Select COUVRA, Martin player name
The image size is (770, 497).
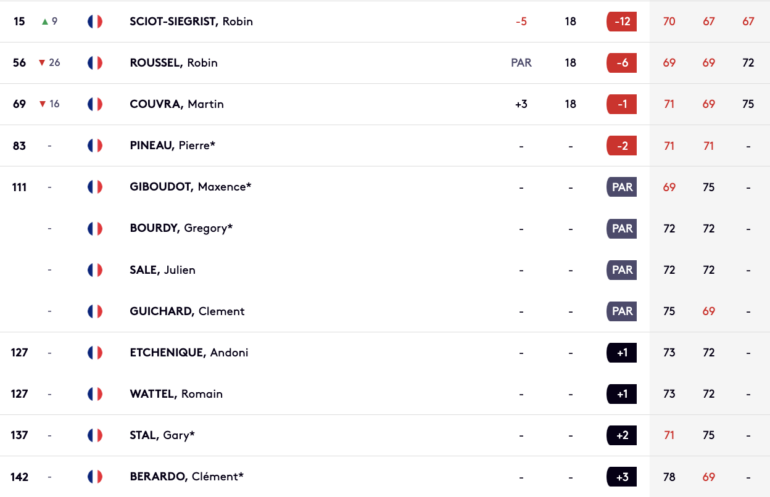[176, 104]
